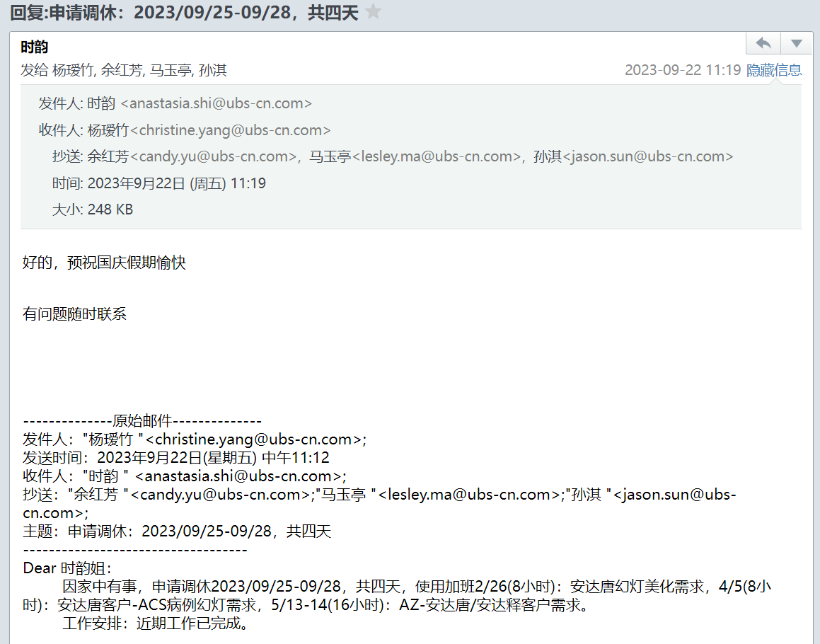This screenshot has width=820, height=644.
Task: Open the more actions dropdown beside reply
Action: point(797,43)
